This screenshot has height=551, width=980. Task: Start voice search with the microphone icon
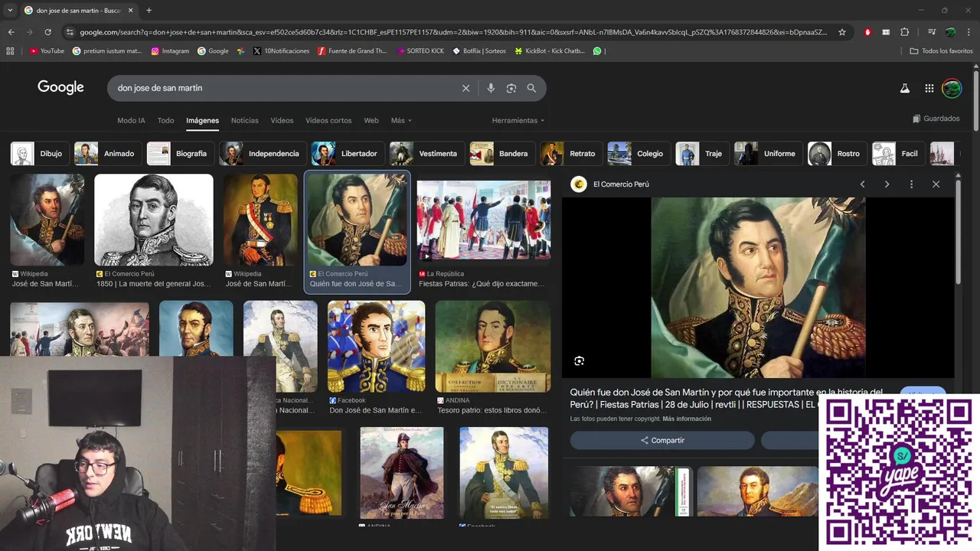(491, 88)
